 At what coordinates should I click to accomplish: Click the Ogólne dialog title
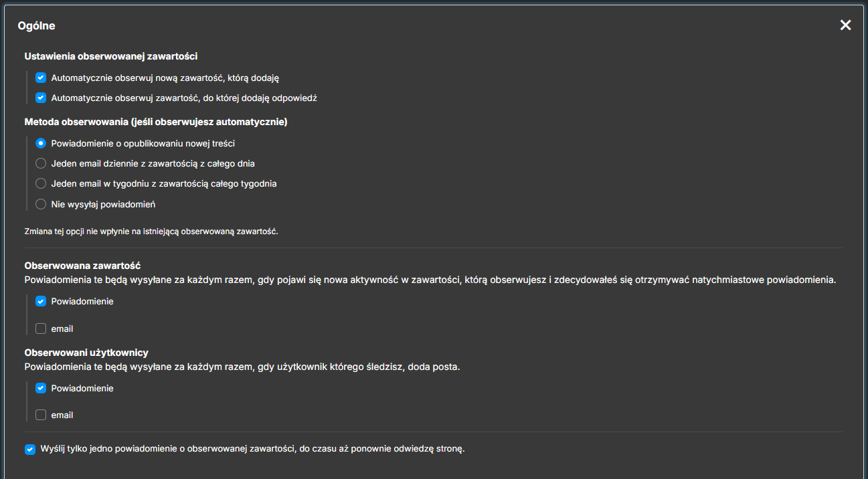tap(36, 26)
